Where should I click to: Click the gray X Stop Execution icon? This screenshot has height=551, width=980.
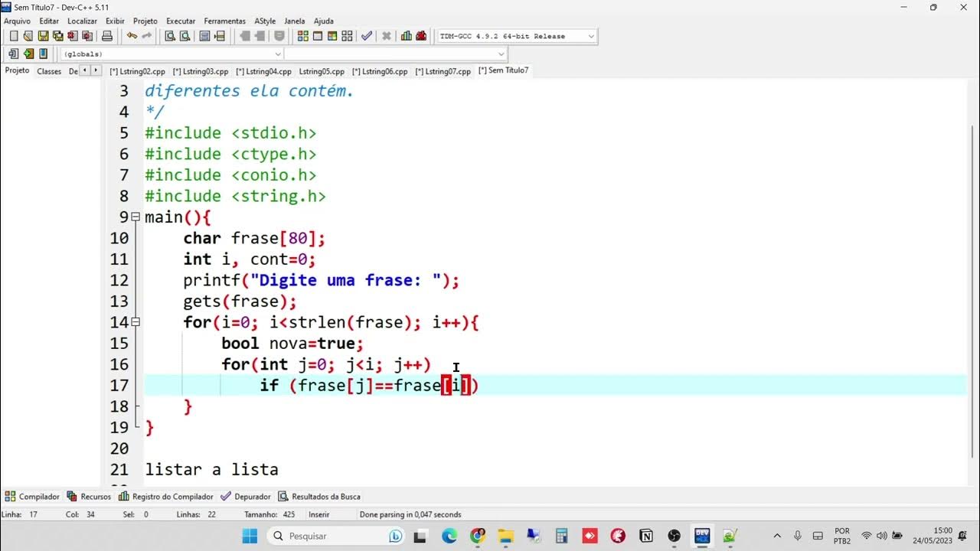click(x=387, y=36)
